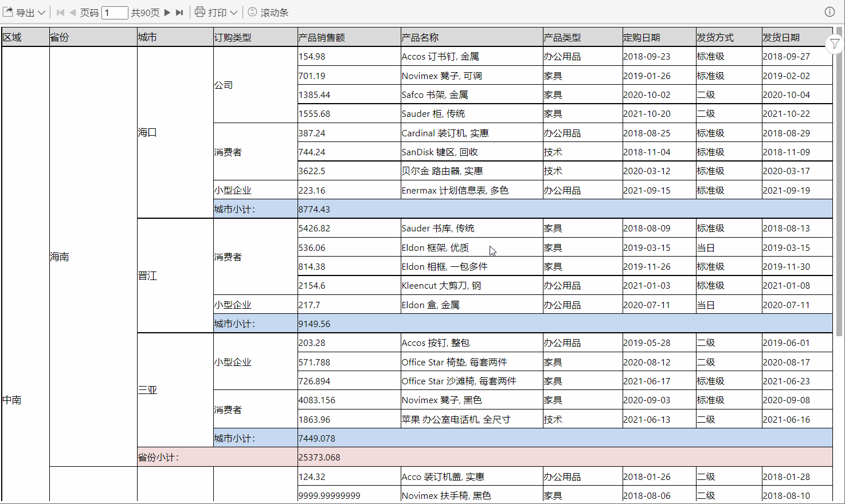This screenshot has height=504, width=845.
Task: Click the 公司 order type cell
Action: [x=256, y=85]
